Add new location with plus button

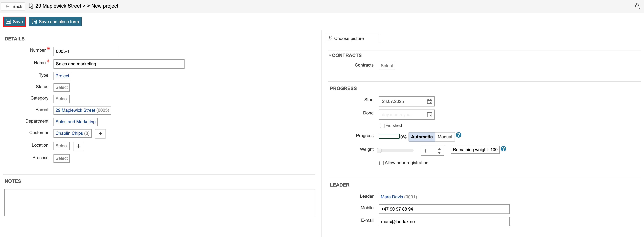point(79,146)
